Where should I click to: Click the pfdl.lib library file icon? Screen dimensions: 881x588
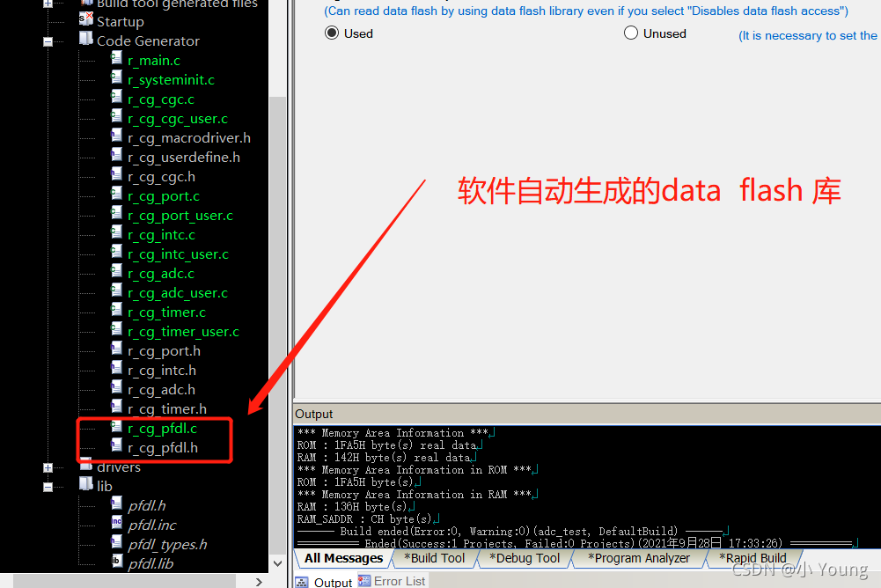[x=116, y=561]
